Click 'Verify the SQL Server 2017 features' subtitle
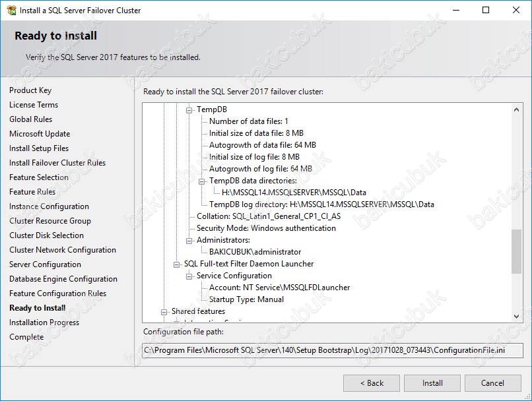The height and width of the screenshot is (401, 532). click(113, 57)
